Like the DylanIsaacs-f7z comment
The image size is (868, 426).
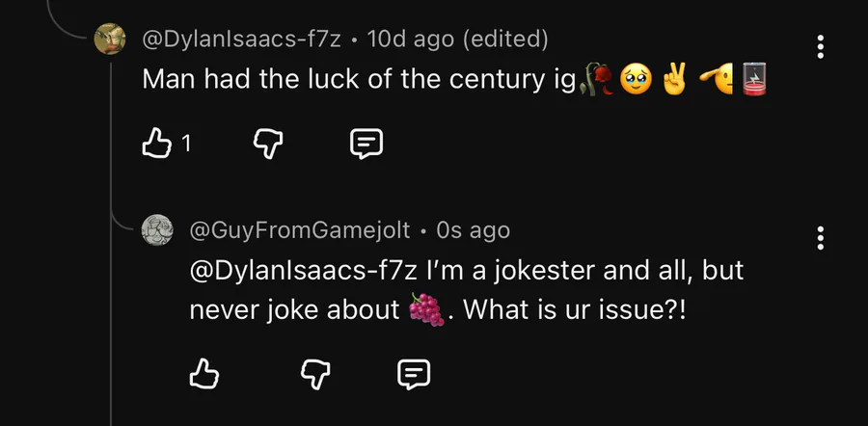point(156,144)
